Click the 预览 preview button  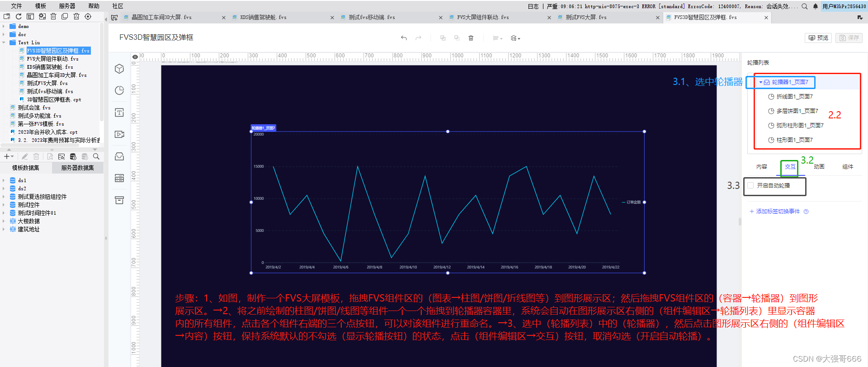(x=818, y=38)
